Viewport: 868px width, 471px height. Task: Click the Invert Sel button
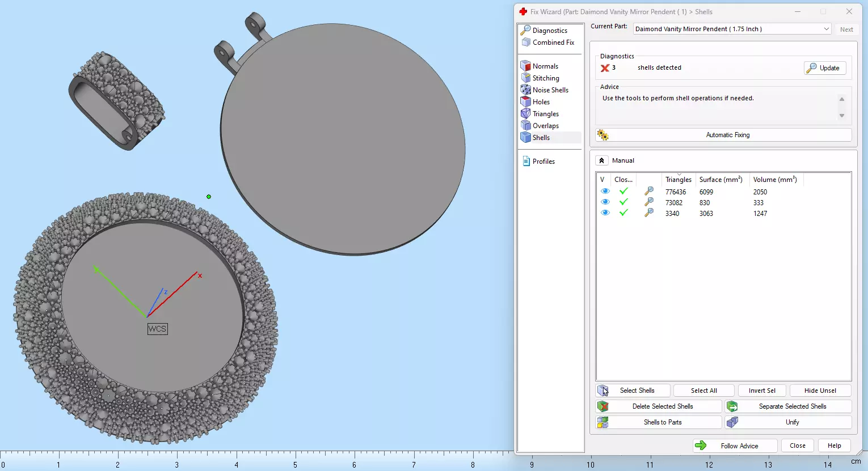coord(762,391)
